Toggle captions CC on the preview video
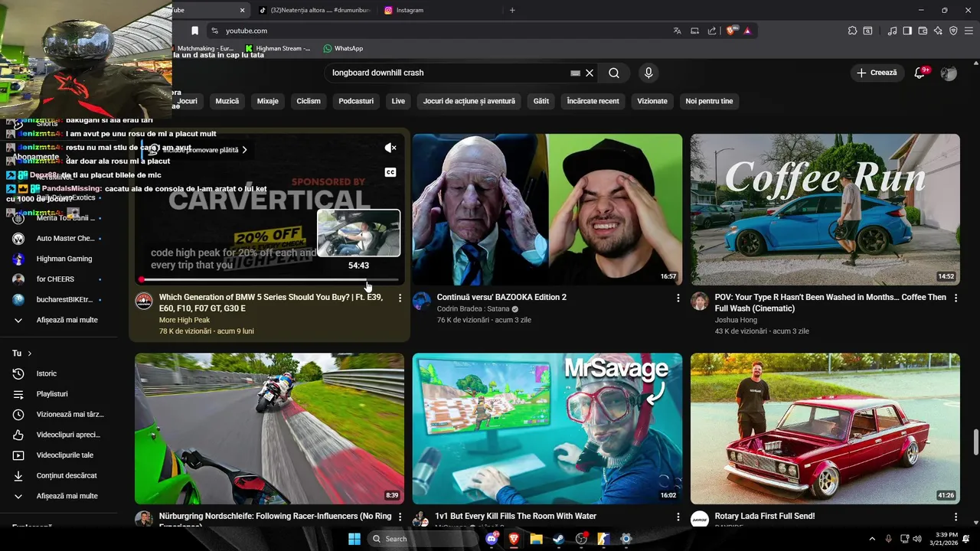The height and width of the screenshot is (551, 980). (390, 172)
